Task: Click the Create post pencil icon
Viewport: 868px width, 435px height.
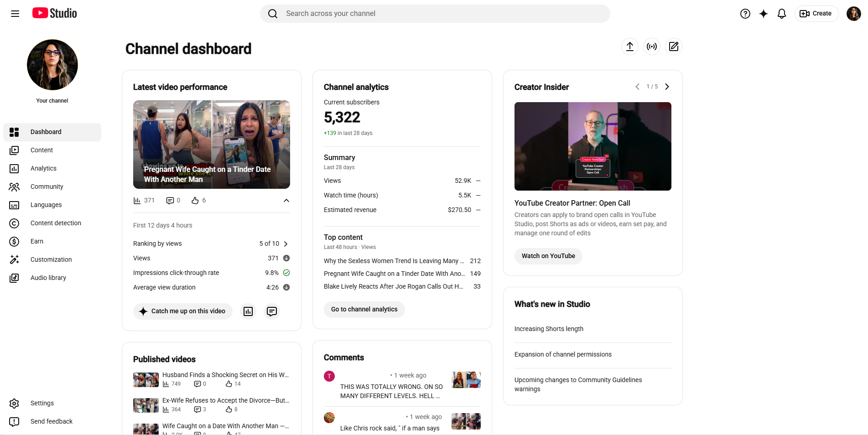Action: click(x=674, y=47)
